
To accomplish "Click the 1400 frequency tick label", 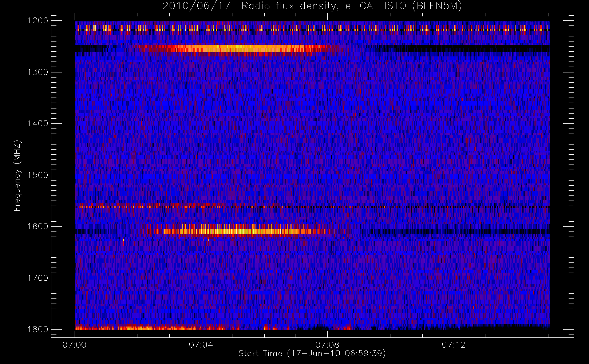I will (38, 123).
